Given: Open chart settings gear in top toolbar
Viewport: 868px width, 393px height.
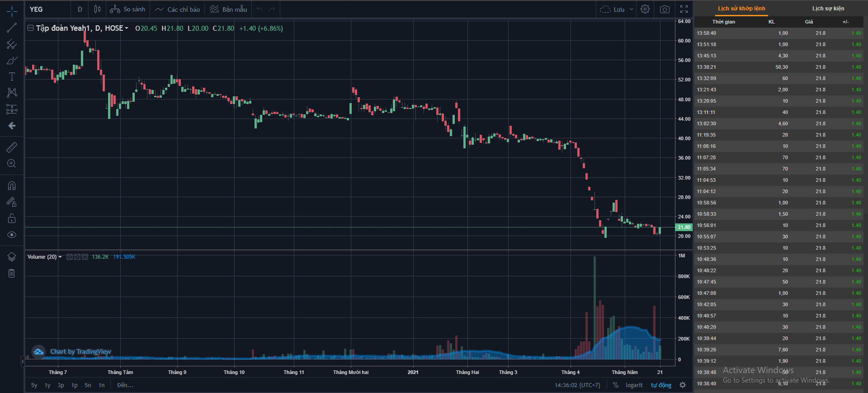Looking at the screenshot, I should click(645, 9).
